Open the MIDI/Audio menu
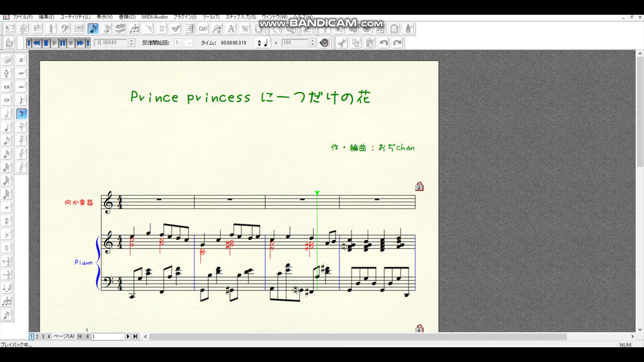 [154, 16]
